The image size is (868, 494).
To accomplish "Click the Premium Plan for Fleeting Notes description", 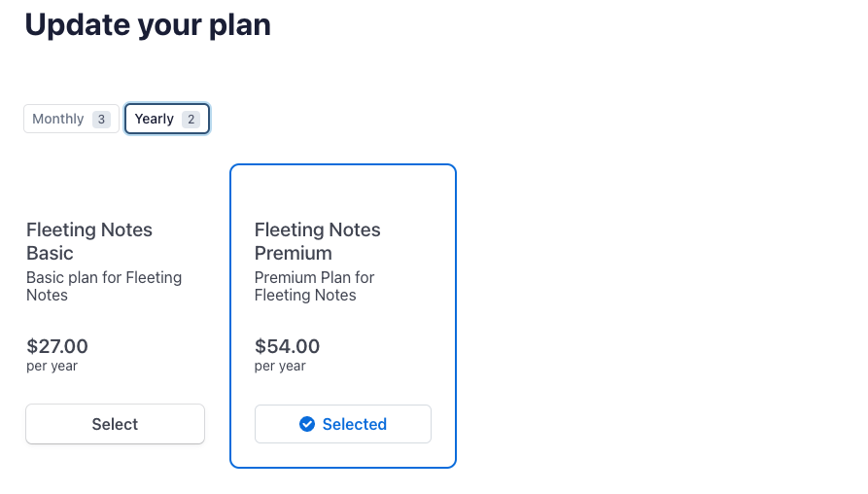I will [x=315, y=286].
